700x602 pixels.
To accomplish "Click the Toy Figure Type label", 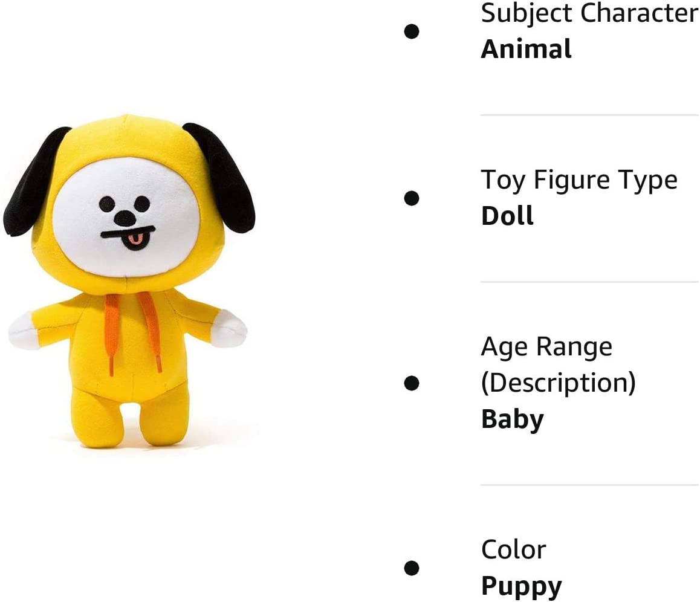I will click(x=579, y=180).
